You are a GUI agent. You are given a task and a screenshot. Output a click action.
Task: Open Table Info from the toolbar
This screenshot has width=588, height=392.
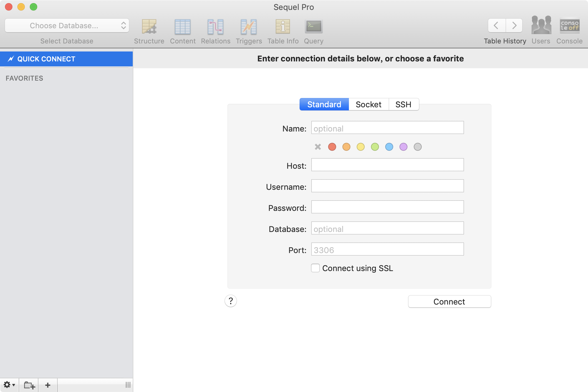[283, 27]
